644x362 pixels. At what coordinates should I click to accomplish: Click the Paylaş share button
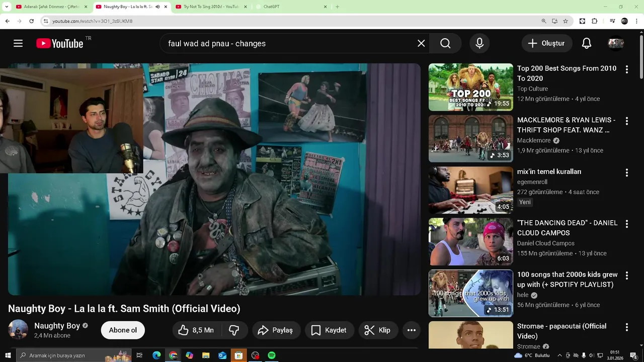[275, 330]
